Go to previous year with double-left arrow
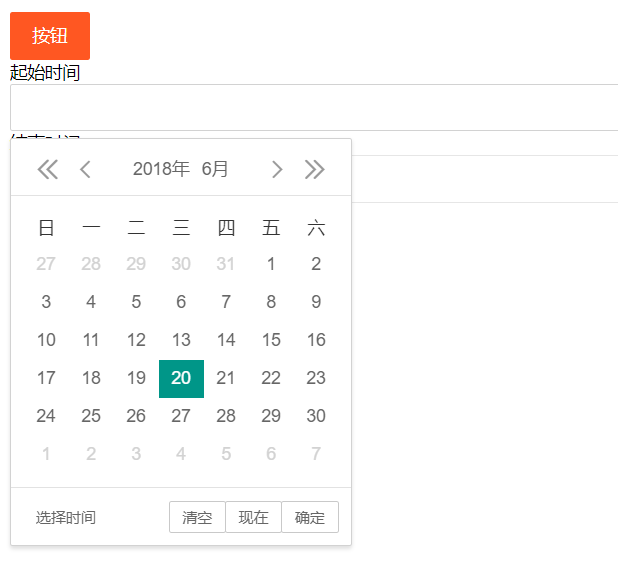This screenshot has width=619, height=578. pyautogui.click(x=47, y=170)
